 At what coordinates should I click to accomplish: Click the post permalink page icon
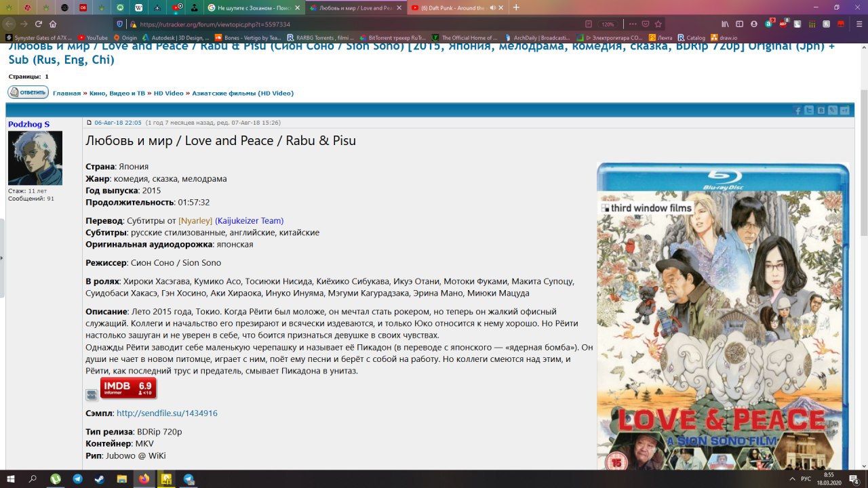tap(89, 123)
